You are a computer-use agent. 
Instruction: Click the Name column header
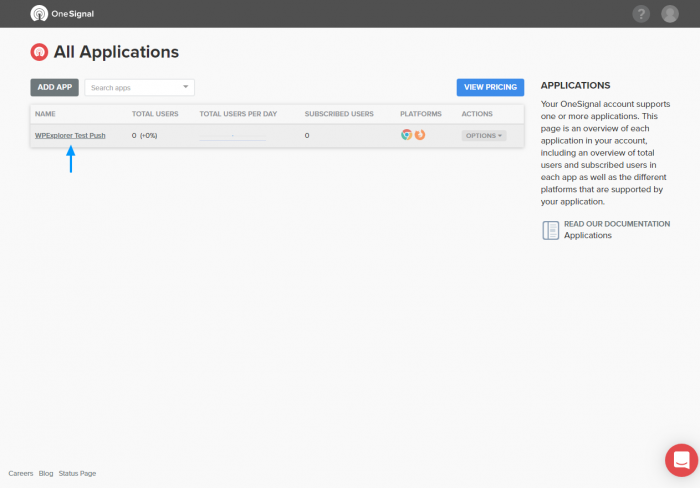(45, 114)
